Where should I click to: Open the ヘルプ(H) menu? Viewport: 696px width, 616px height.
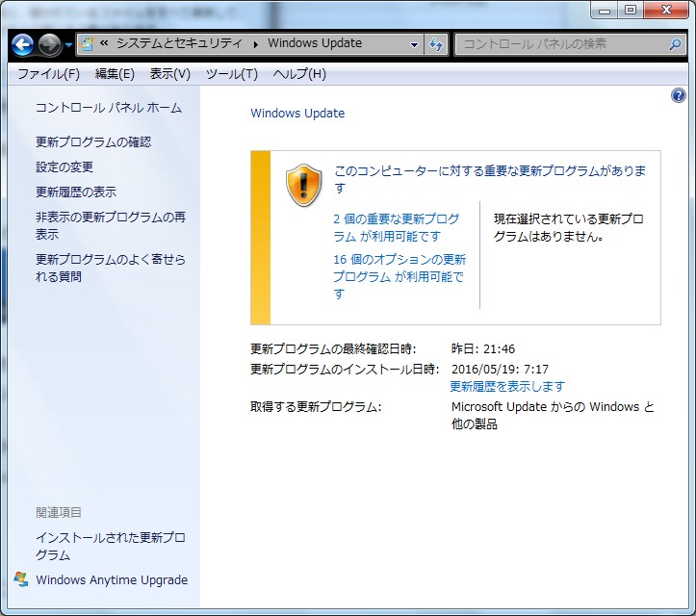[x=299, y=74]
